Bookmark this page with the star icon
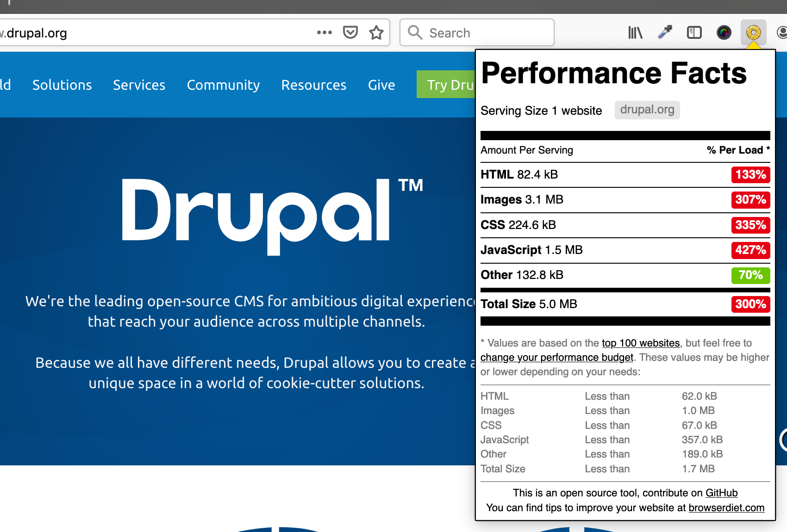Image resolution: width=787 pixels, height=532 pixels. [x=376, y=32]
